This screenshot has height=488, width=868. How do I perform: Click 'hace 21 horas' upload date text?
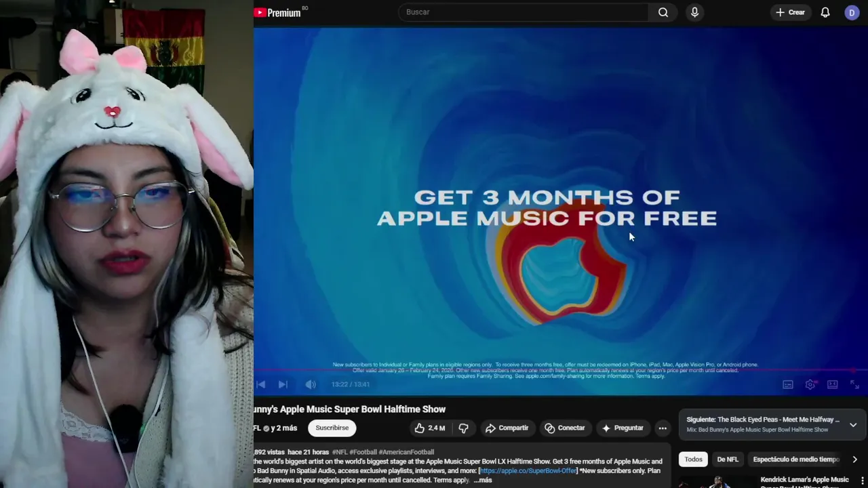point(308,452)
